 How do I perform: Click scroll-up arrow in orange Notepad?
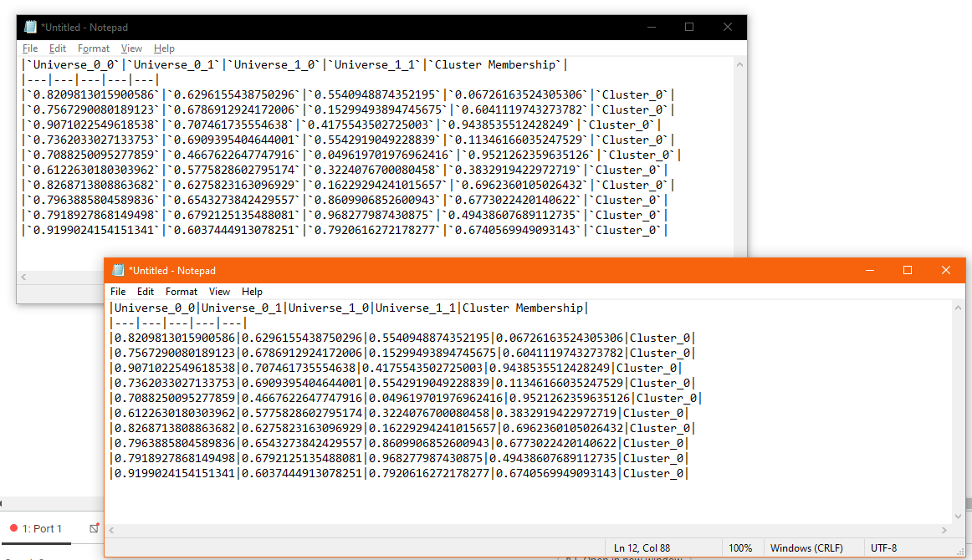click(959, 308)
